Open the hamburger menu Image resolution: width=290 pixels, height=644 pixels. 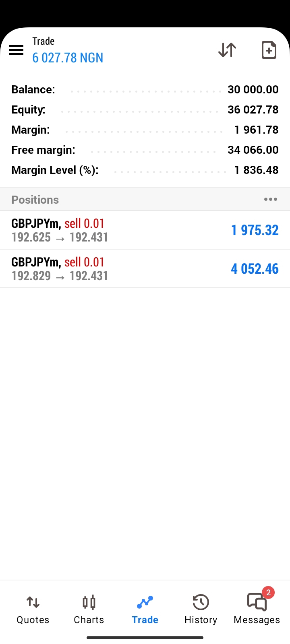(16, 50)
